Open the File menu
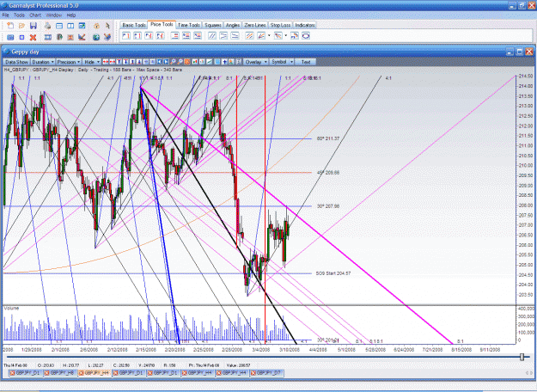 tap(5, 15)
